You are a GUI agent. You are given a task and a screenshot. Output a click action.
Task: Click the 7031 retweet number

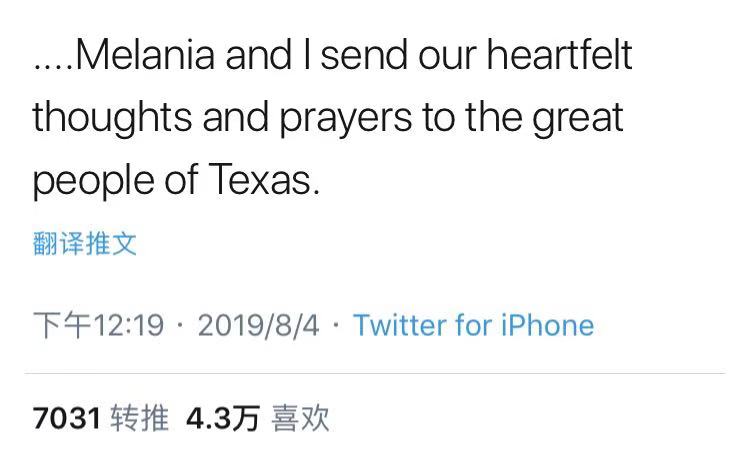[x=67, y=418]
